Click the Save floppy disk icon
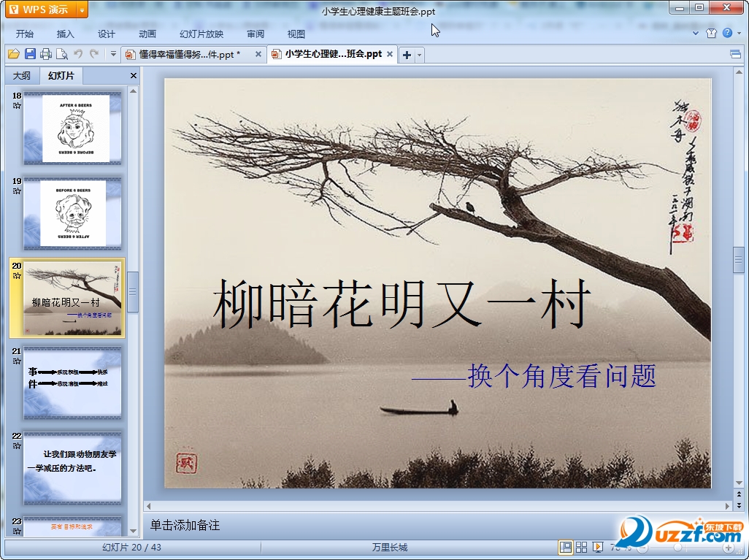 (x=30, y=54)
